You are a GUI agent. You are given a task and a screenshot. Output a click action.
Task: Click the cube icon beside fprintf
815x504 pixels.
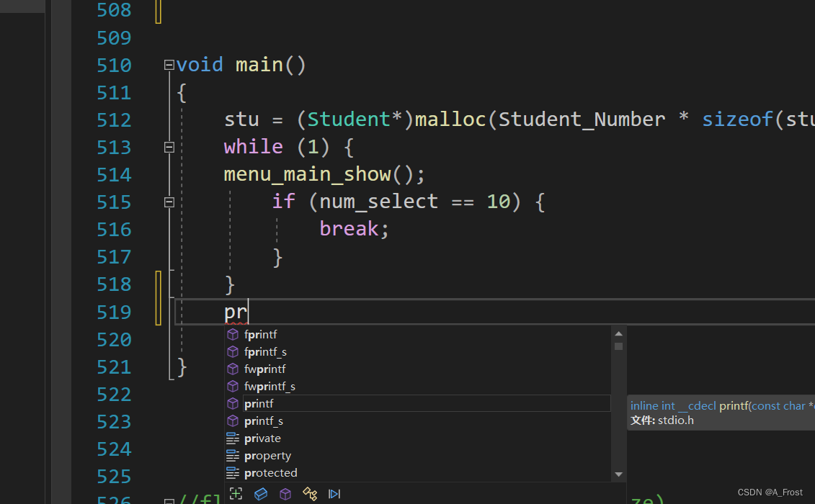(232, 334)
